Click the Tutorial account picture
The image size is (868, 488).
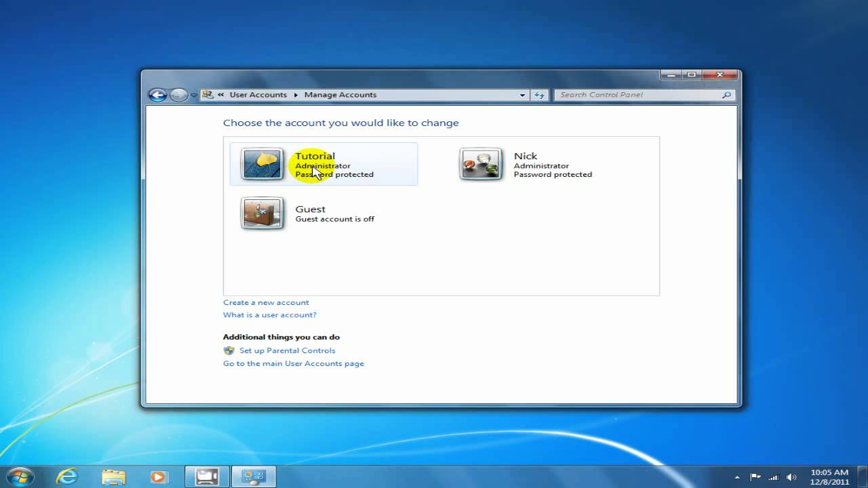[x=262, y=164]
